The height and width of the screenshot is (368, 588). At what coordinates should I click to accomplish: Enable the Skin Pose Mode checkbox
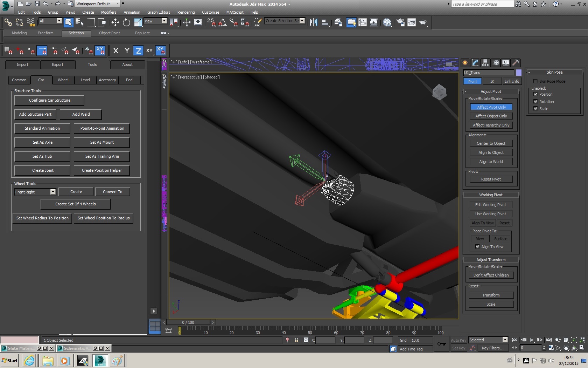click(x=535, y=81)
